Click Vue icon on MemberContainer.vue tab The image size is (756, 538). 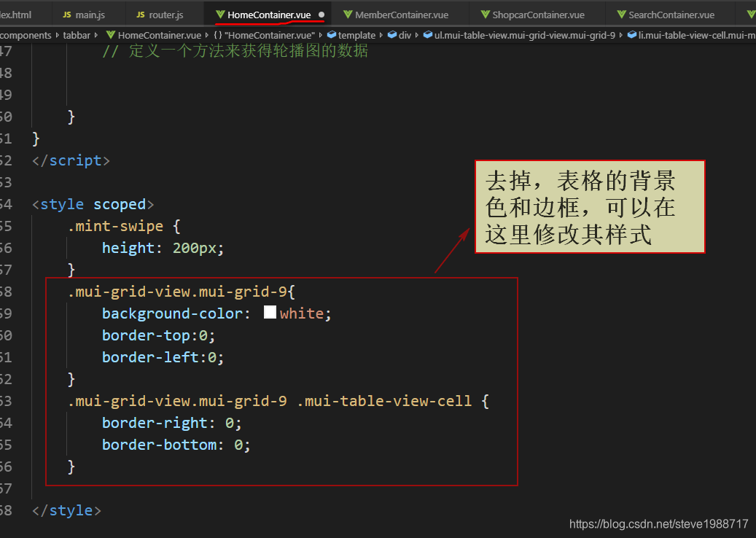(x=348, y=15)
